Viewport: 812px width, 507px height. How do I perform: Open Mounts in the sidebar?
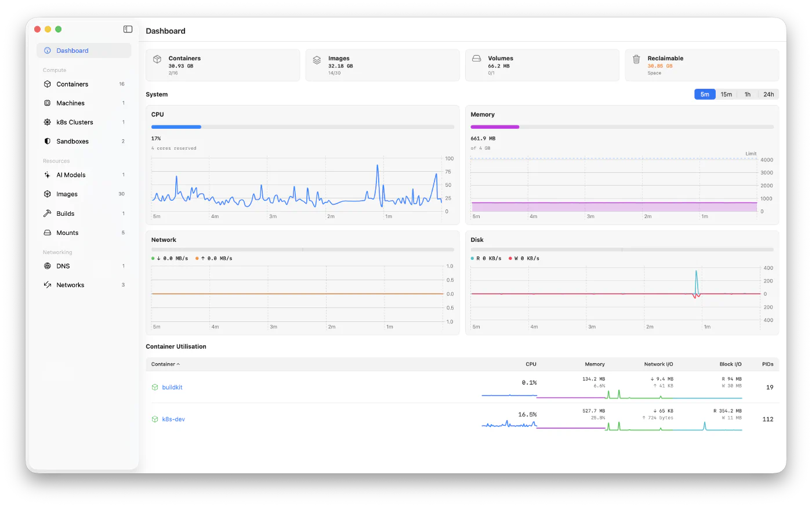click(x=84, y=233)
